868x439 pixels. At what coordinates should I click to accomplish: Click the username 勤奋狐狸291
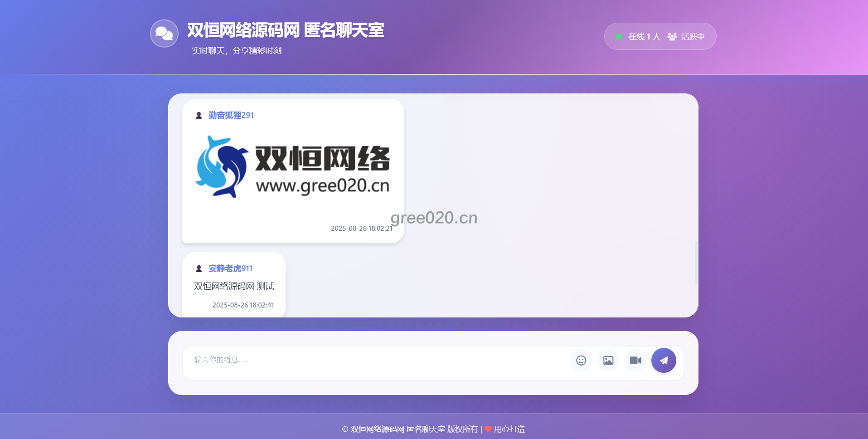point(231,115)
